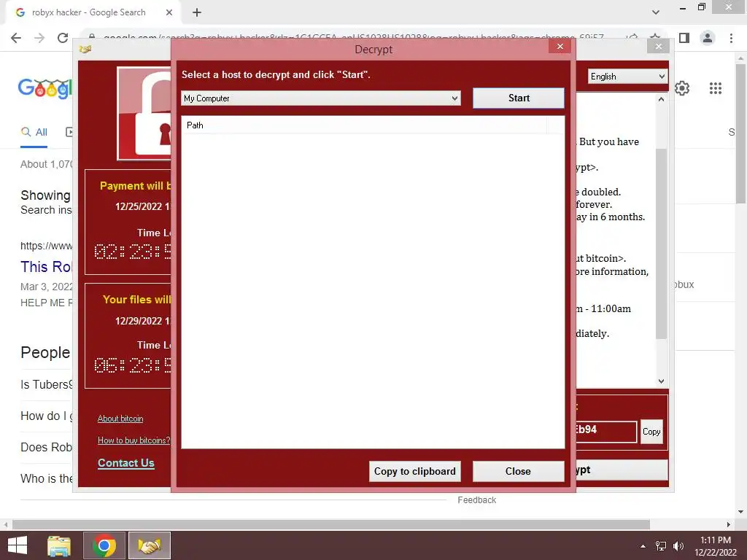Toggle Chrome side panel icon
The width and height of the screenshot is (747, 560).
coord(684,38)
